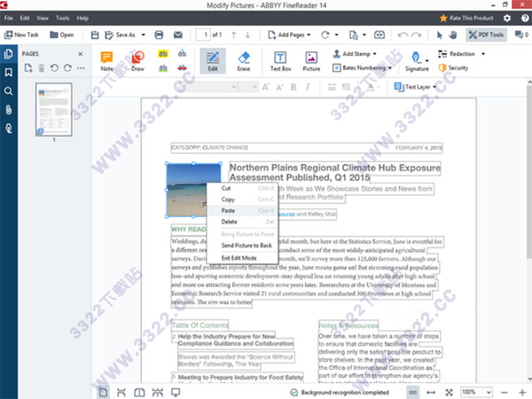The image size is (532, 399).
Task: Click the OCR editor icon
Action: pyautogui.click(x=379, y=35)
